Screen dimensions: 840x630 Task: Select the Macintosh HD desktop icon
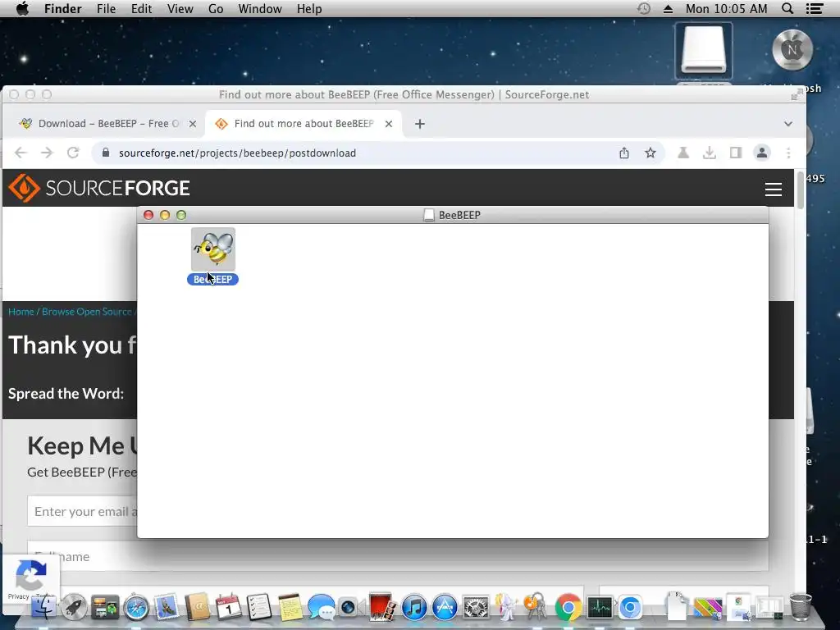coord(792,50)
